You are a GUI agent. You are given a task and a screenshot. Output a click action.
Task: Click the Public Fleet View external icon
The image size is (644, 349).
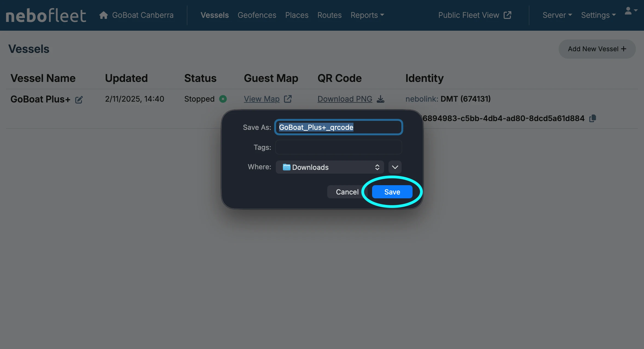pyautogui.click(x=507, y=15)
